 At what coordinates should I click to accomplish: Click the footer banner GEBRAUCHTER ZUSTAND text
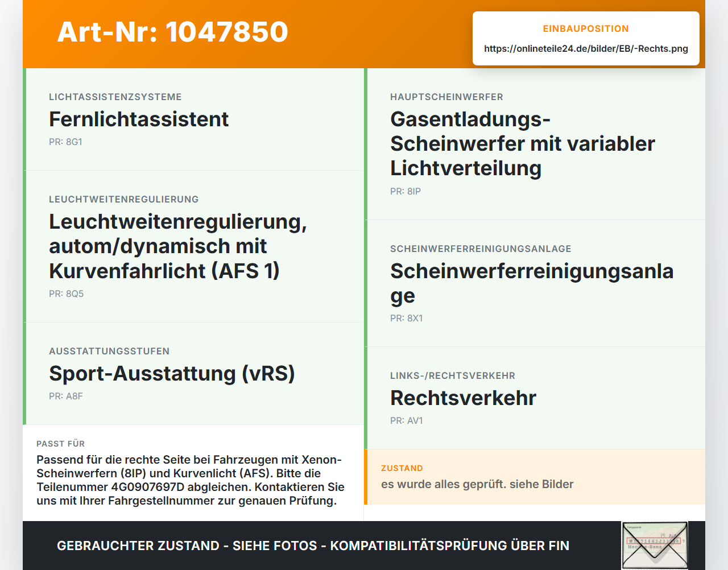pyautogui.click(x=313, y=546)
